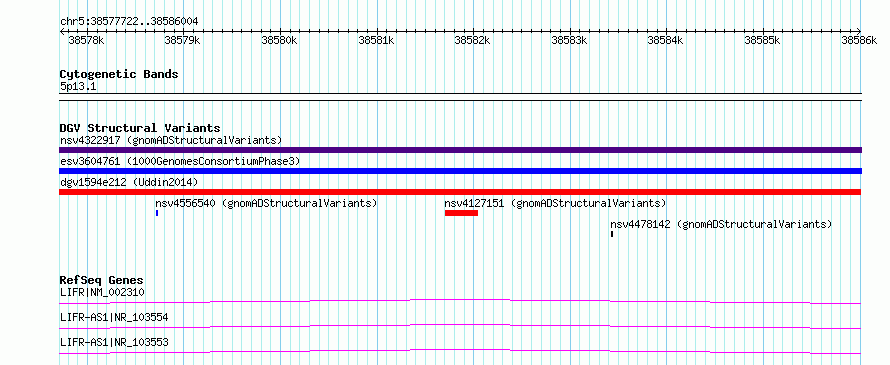Viewport: 890px width, 365px height.
Task: Open the dgv1594e212 Uddin2014 label
Action: click(129, 182)
